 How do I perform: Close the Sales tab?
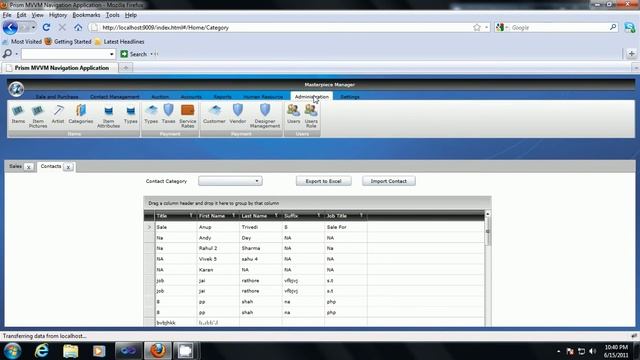[29, 167]
